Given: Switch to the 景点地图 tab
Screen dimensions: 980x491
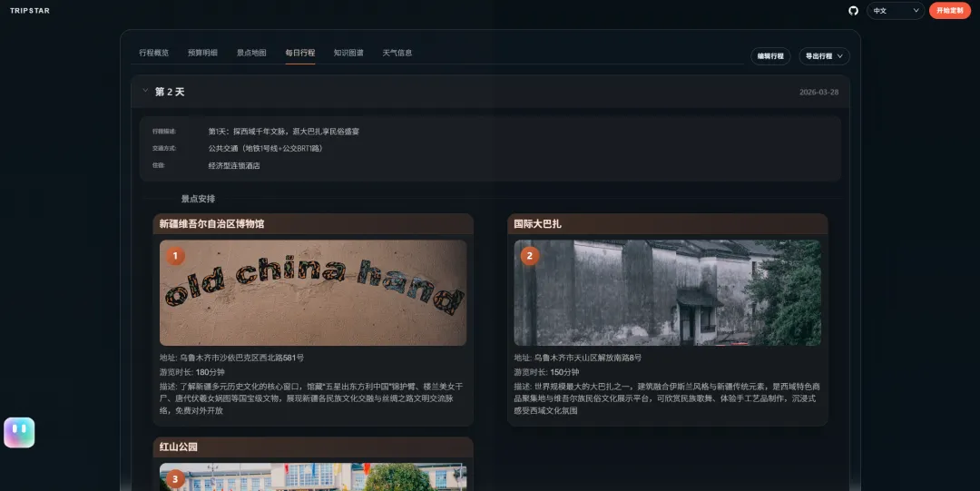Looking at the screenshot, I should tap(251, 54).
